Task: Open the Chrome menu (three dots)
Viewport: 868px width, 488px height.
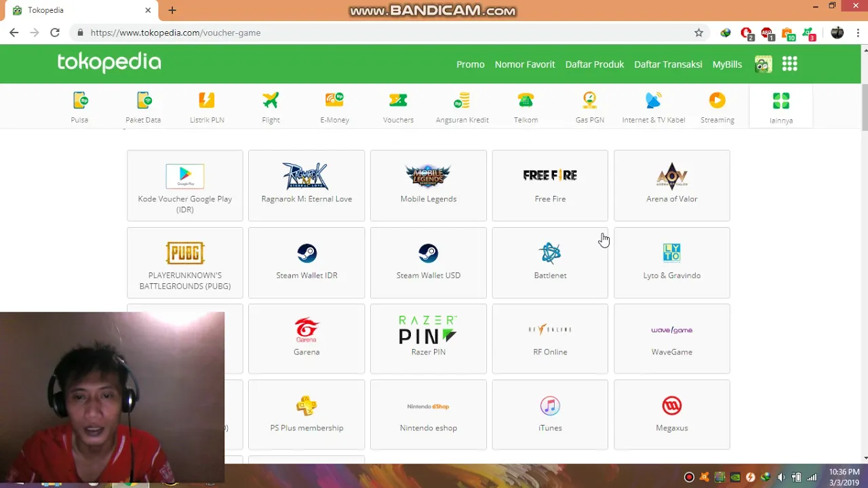Action: point(859,33)
